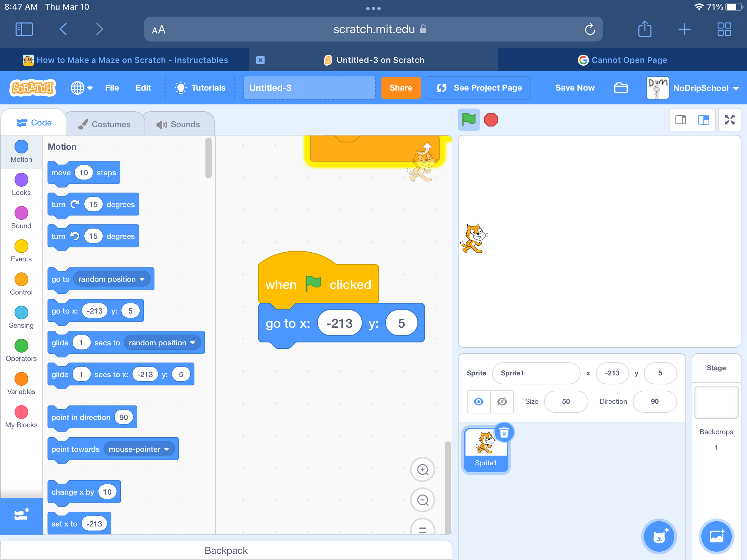Select the Sensing block category
The width and height of the screenshot is (747, 560).
(21, 313)
